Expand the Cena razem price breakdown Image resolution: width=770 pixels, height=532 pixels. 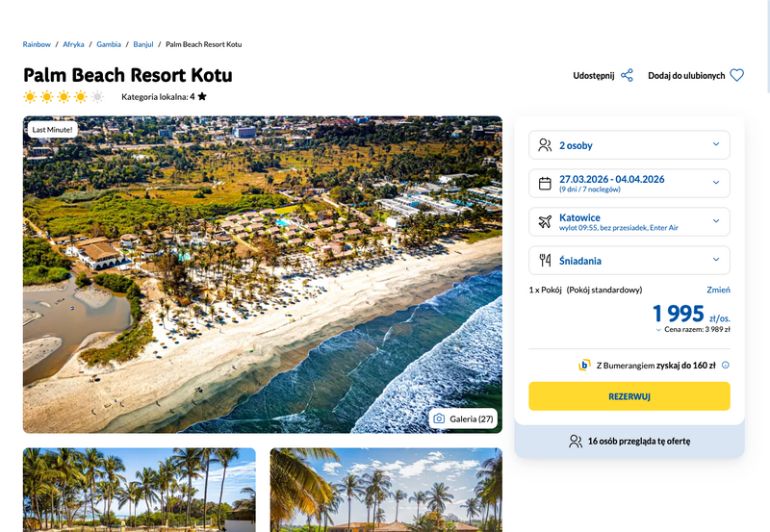tap(693, 329)
